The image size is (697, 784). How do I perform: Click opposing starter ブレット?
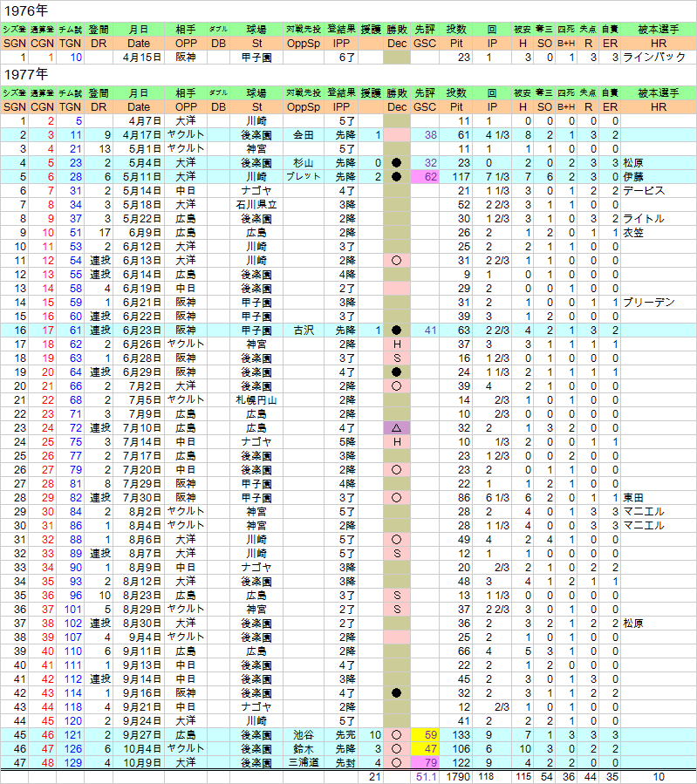point(304,177)
